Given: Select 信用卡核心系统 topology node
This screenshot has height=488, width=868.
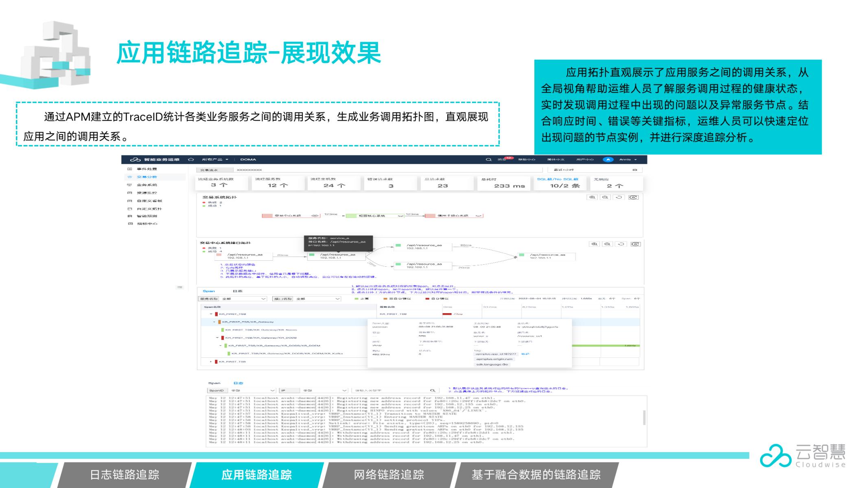Looking at the screenshot, I should [x=454, y=216].
